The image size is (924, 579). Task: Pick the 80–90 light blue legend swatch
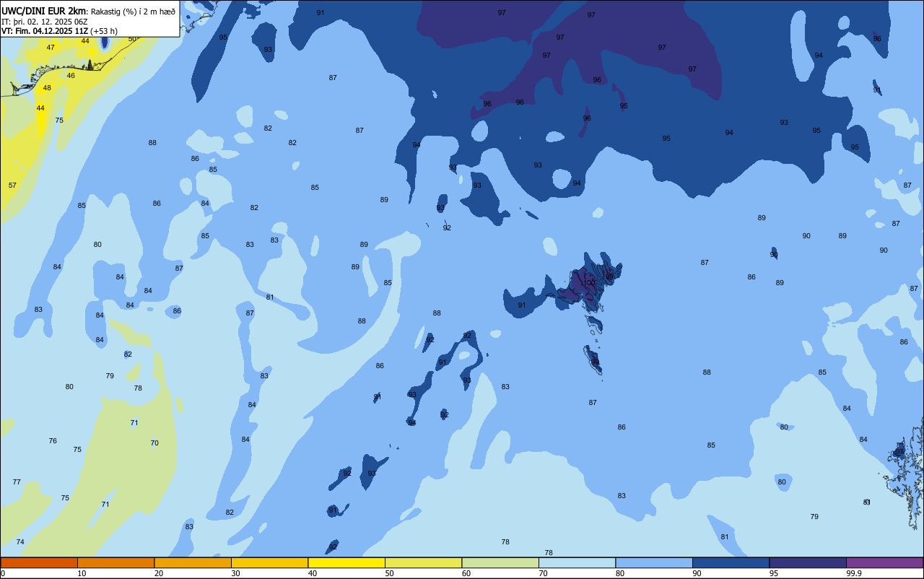click(654, 562)
